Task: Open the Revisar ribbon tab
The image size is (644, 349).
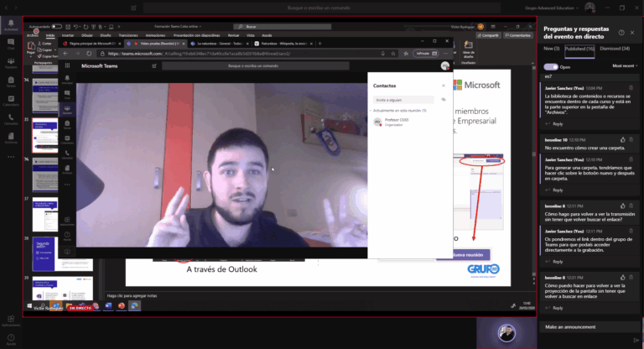Action: pos(233,35)
